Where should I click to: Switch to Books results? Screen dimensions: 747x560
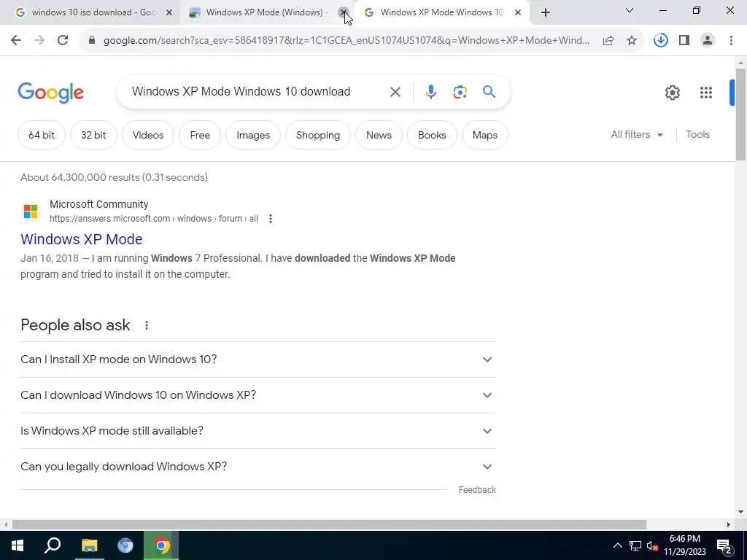pyautogui.click(x=432, y=135)
